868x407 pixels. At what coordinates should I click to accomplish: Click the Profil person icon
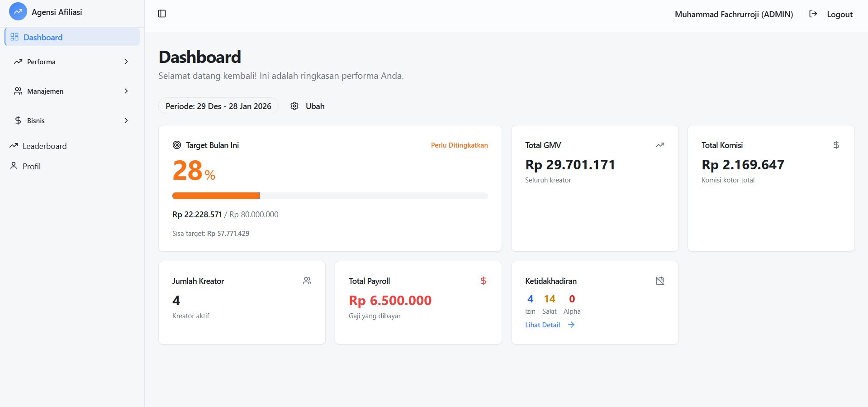[x=14, y=166]
